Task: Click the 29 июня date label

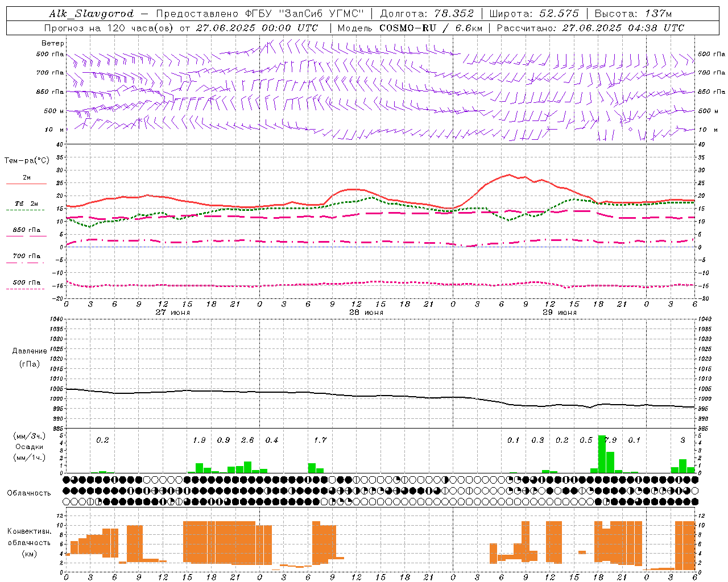Action: (560, 312)
